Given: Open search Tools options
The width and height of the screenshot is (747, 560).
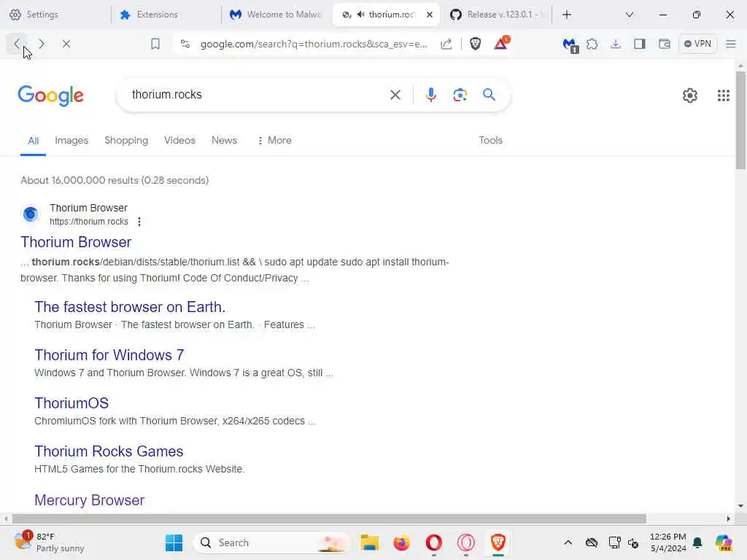Looking at the screenshot, I should 490,141.
